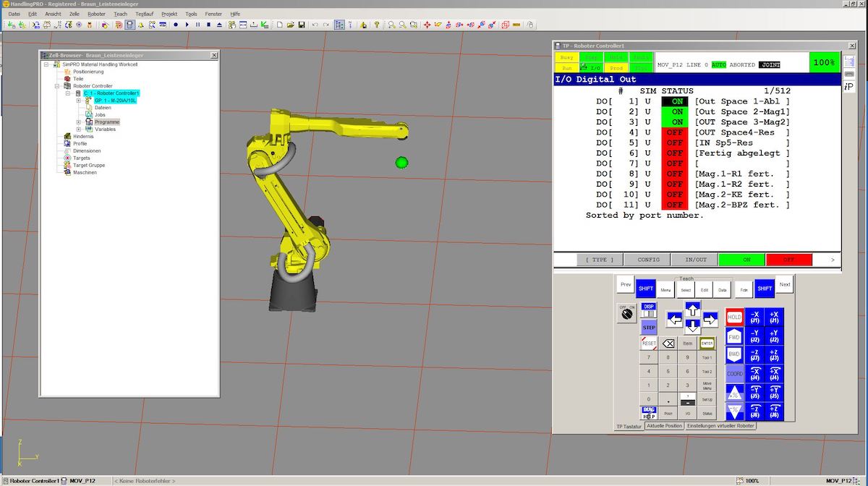868x486 pixels.
Task: Toggle the STEP mode key
Action: (x=649, y=327)
